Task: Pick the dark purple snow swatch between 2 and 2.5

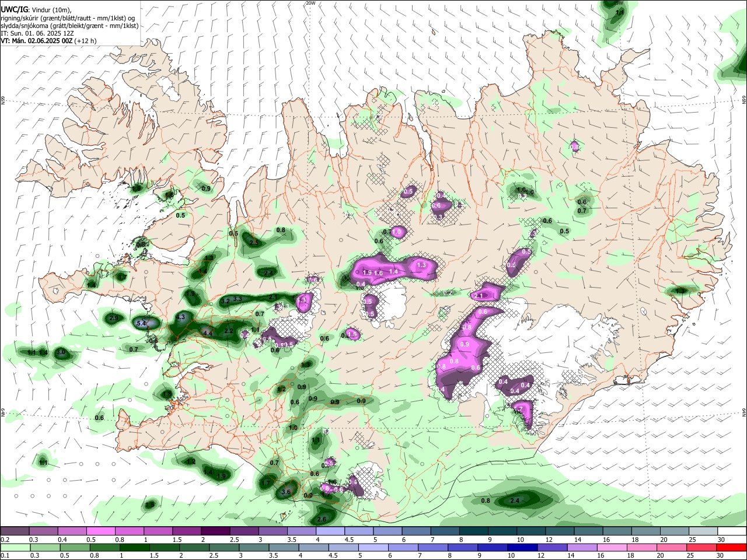Action: click(215, 531)
